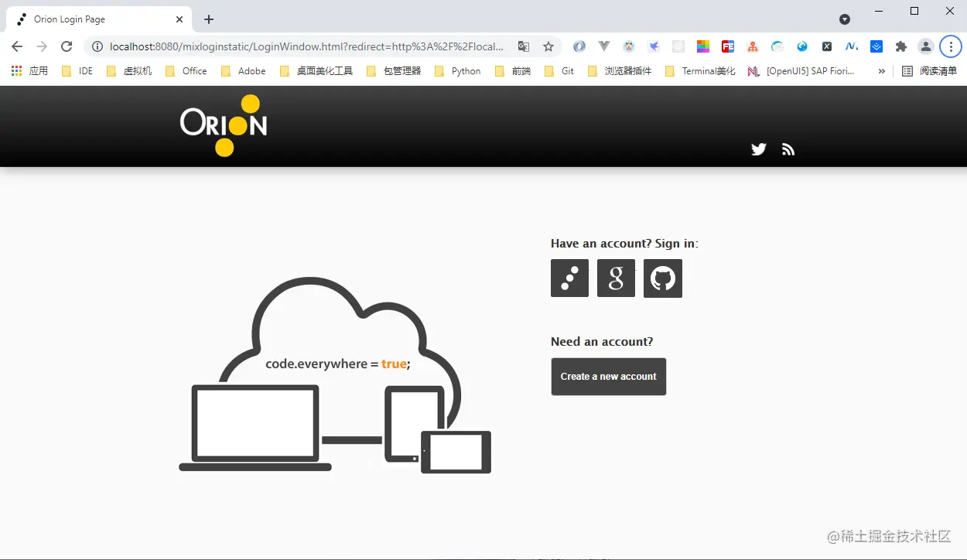Click the blue bird extension icon
967x560 pixels.
click(654, 46)
